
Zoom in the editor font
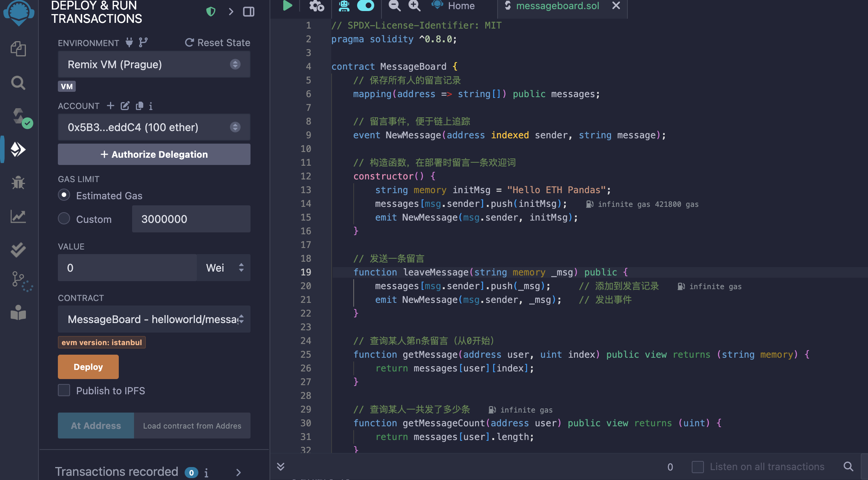[414, 6]
